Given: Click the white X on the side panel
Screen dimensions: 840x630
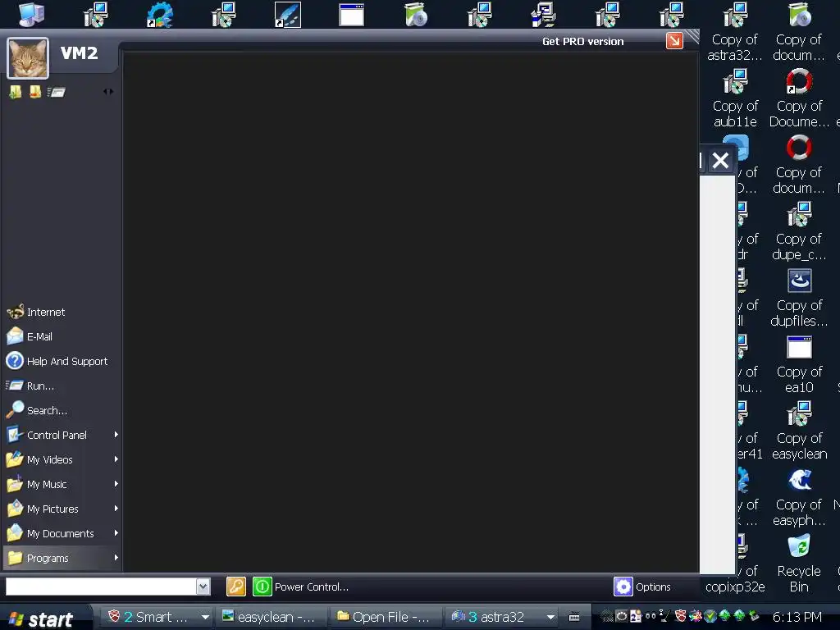Looking at the screenshot, I should (720, 160).
